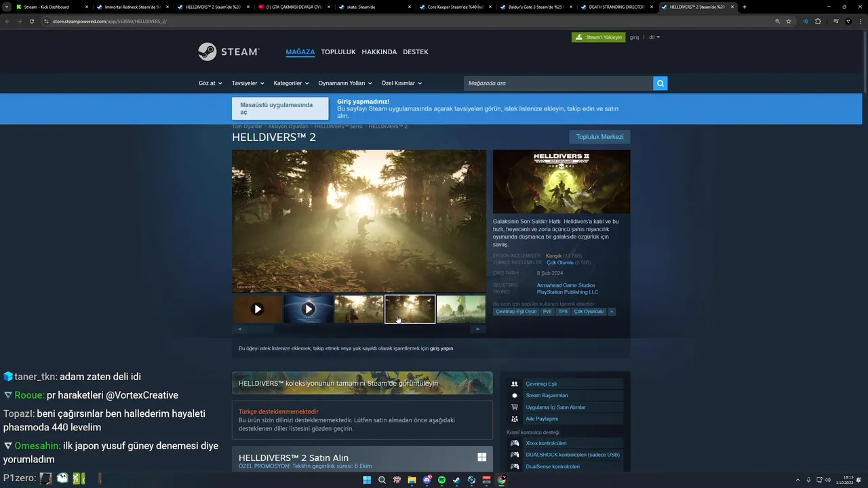
Task: Click DUALSHOCK kontrolcüleri gamepad icon
Action: 515,455
